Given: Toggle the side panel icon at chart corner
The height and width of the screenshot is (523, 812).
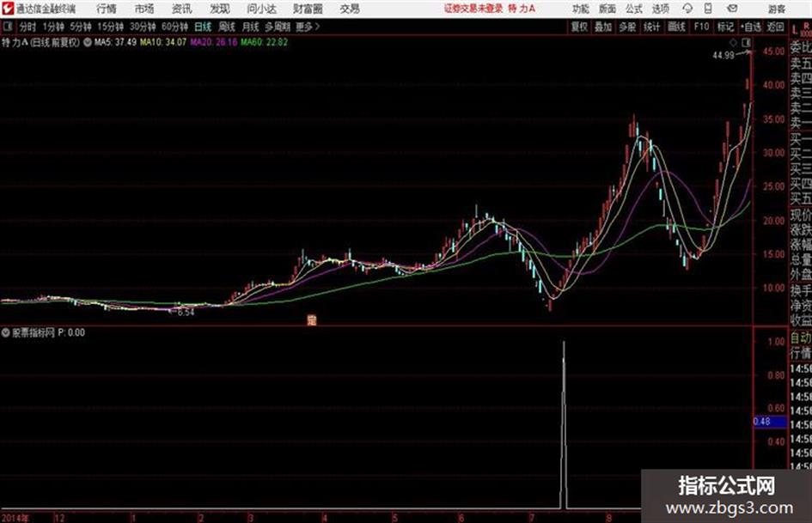Looking at the screenshot, I should 746,42.
